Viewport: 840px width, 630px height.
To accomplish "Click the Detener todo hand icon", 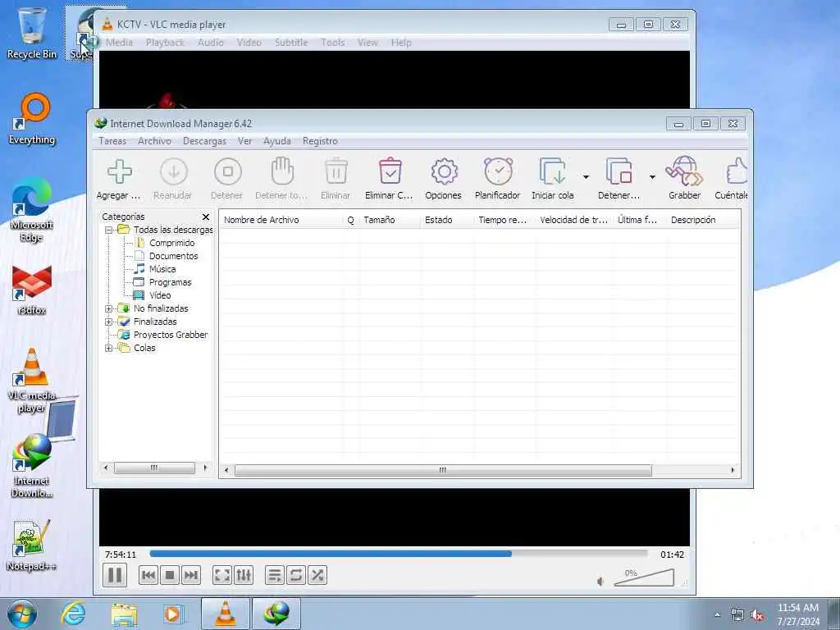I will point(282,171).
